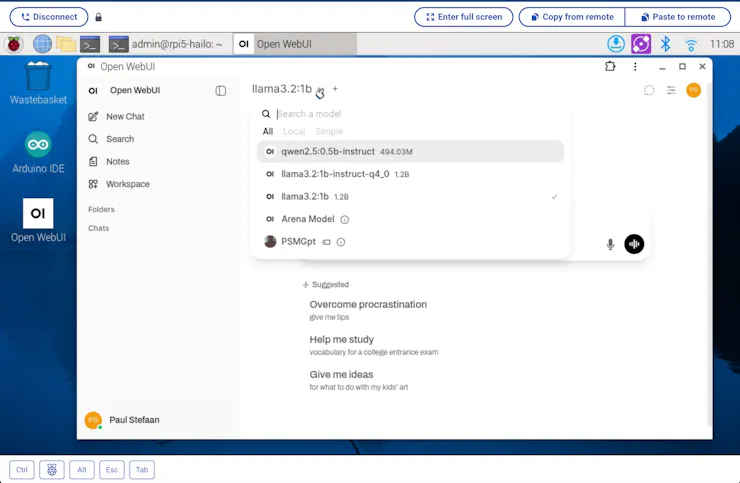
Task: Open the orange profile avatar menu at top right
Action: tap(693, 90)
